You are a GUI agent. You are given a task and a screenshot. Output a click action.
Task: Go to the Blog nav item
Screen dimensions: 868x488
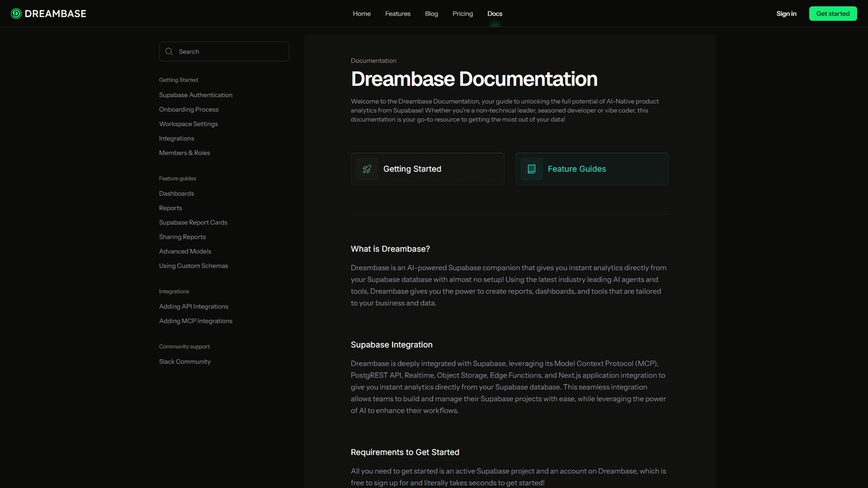(431, 14)
